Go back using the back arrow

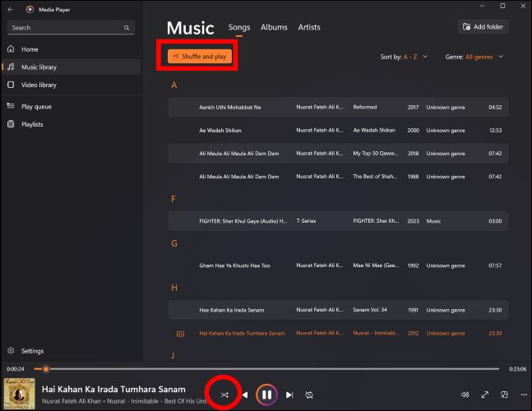(x=11, y=10)
